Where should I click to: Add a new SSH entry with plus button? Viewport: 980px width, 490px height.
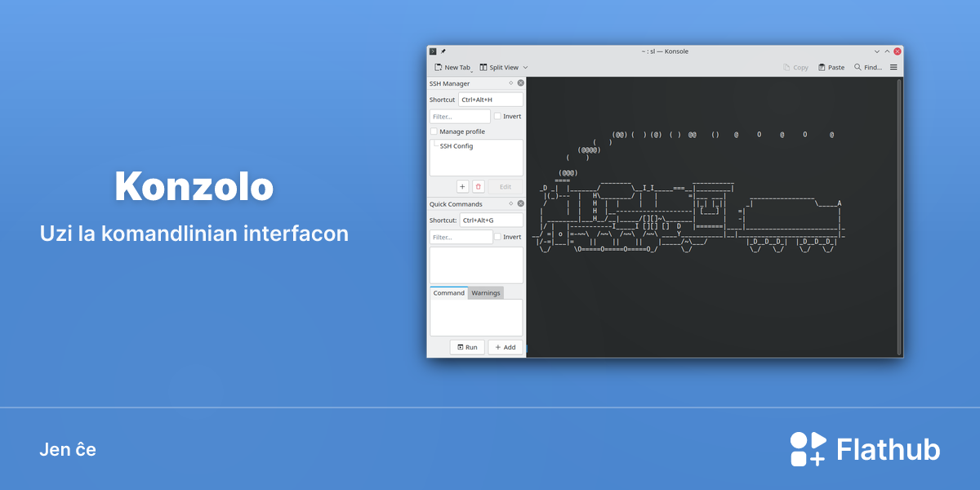(x=462, y=186)
